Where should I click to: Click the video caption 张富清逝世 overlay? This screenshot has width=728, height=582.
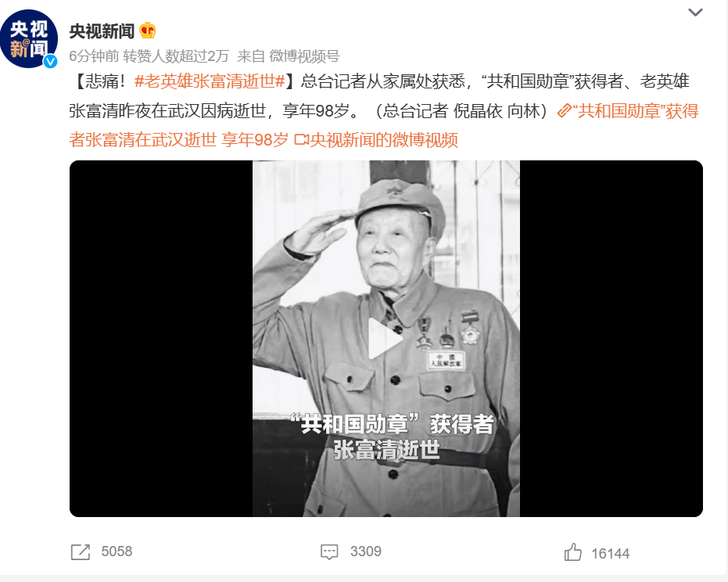click(x=386, y=450)
